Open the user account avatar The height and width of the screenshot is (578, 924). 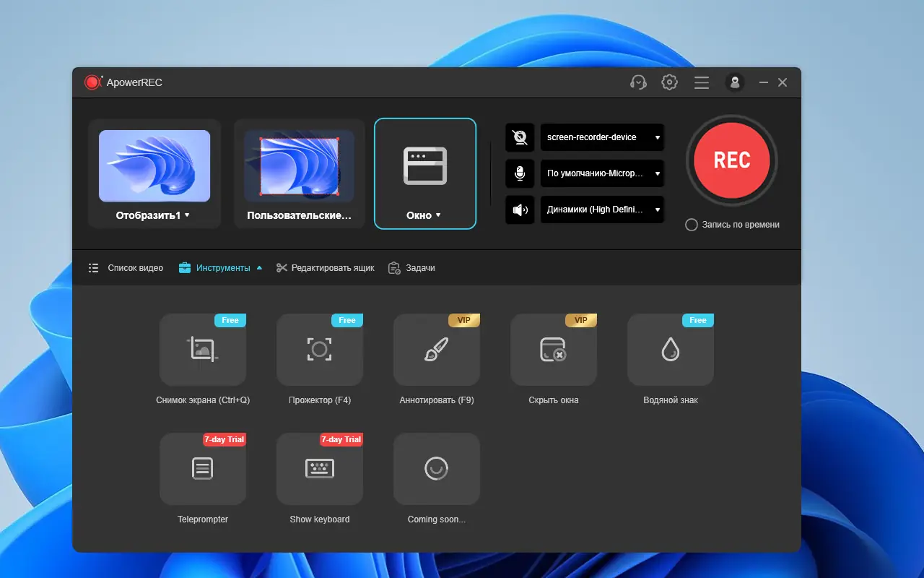[735, 82]
